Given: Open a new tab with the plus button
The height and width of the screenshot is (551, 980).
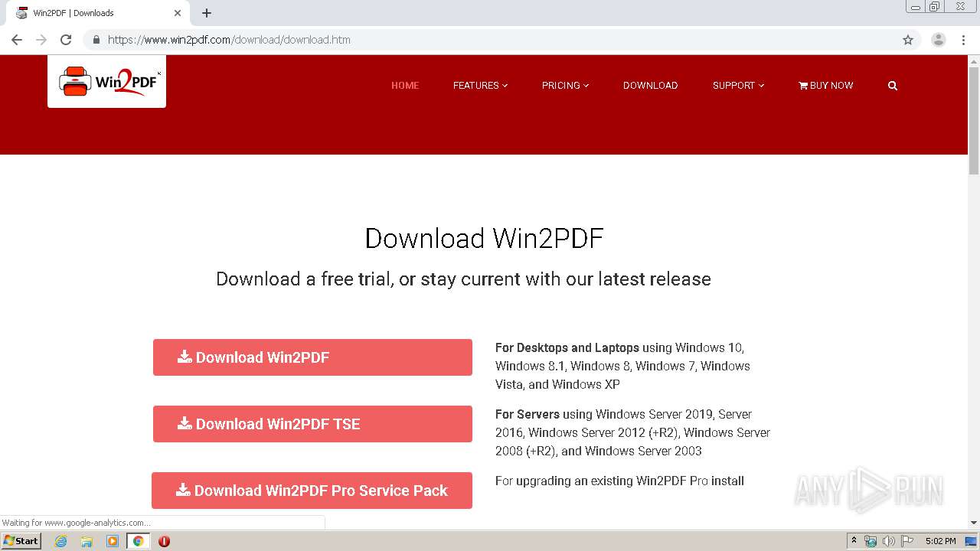Looking at the screenshot, I should tap(207, 13).
